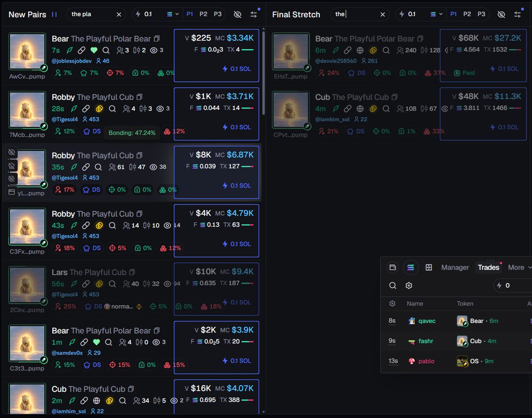The height and width of the screenshot is (418, 532).
Task: Copy icon beside 35s Robby The Playful Cub
Action: (140, 156)
